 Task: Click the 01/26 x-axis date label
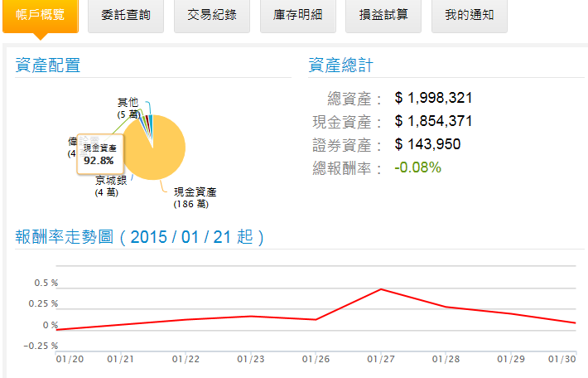coord(316,360)
